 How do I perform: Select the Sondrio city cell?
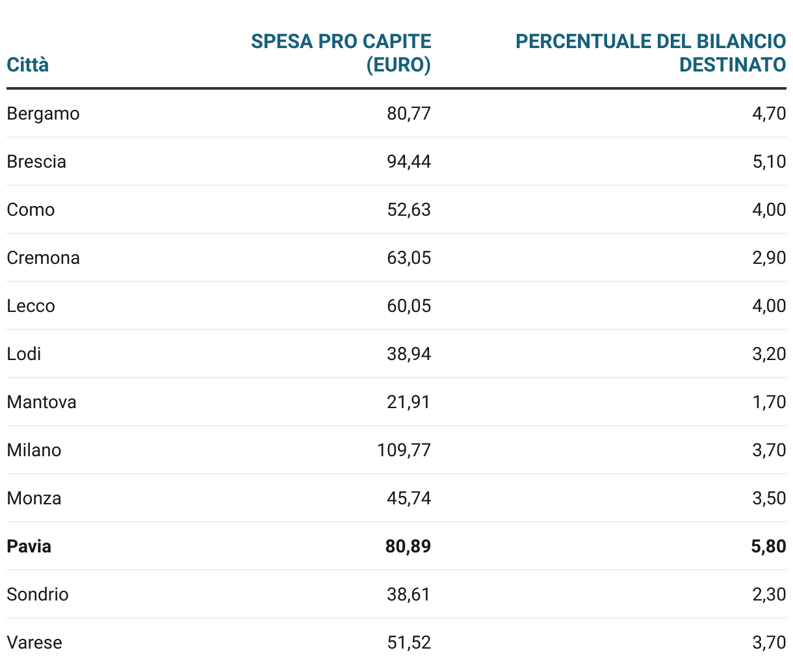click(x=38, y=594)
